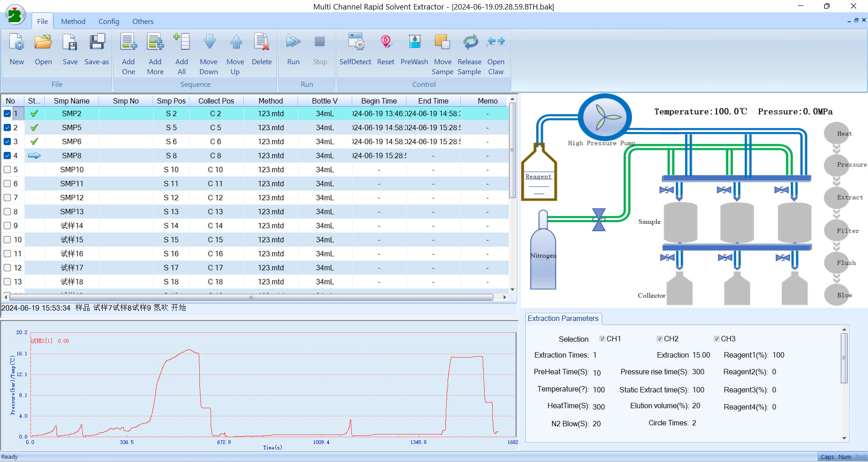
Task: Click the Nitrogen cylinder in the diagram
Action: tap(542, 250)
